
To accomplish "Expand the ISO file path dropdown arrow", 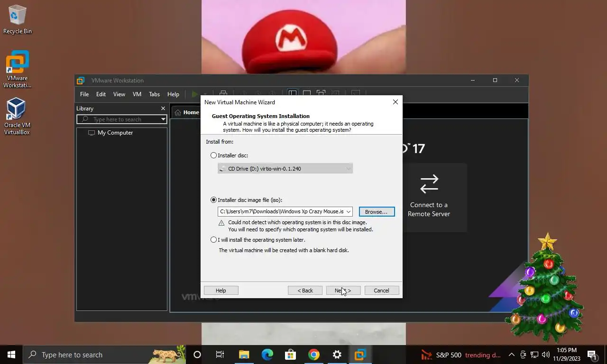I will point(349,212).
